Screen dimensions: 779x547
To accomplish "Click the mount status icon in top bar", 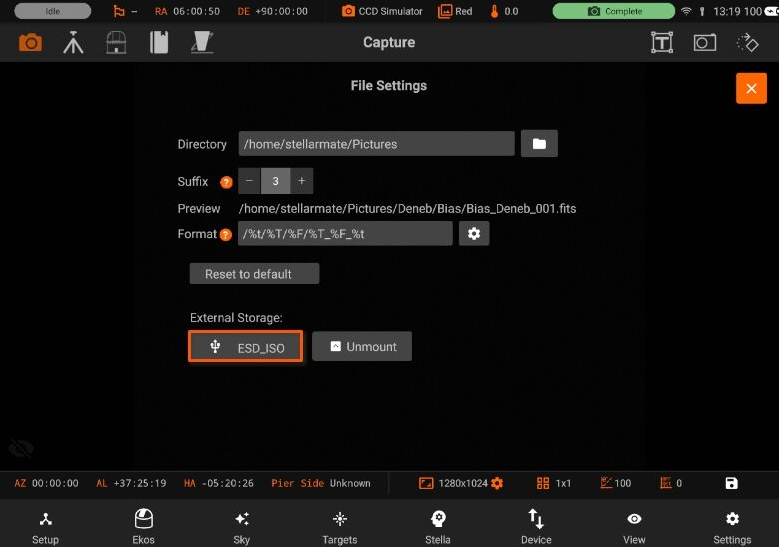I will 119,11.
